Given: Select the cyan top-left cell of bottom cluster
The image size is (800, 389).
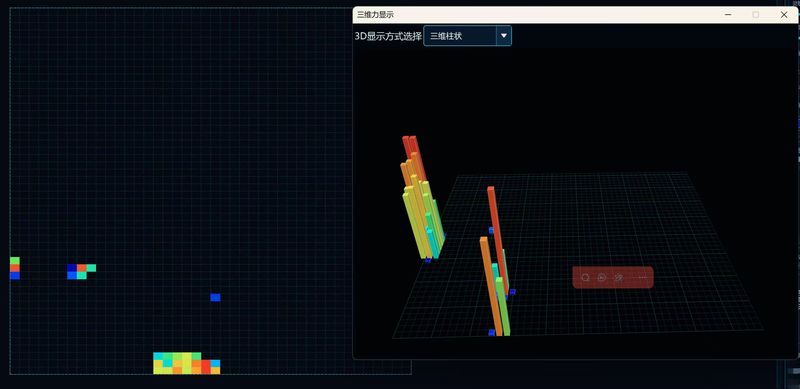Looking at the screenshot, I should point(158,356).
